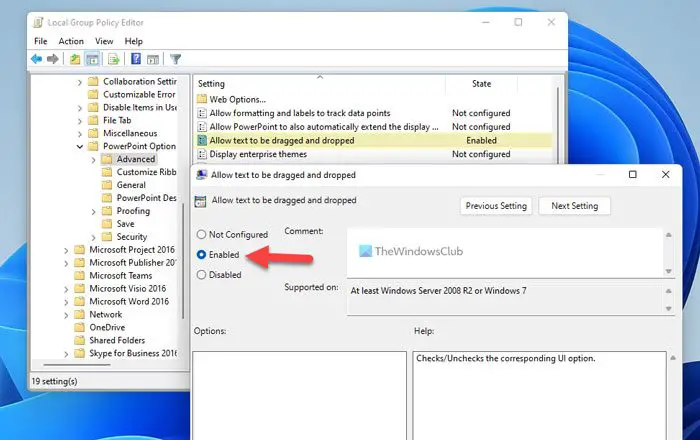The width and height of the screenshot is (700, 440).
Task: Expand the Proofing tree node
Action: [x=93, y=212]
